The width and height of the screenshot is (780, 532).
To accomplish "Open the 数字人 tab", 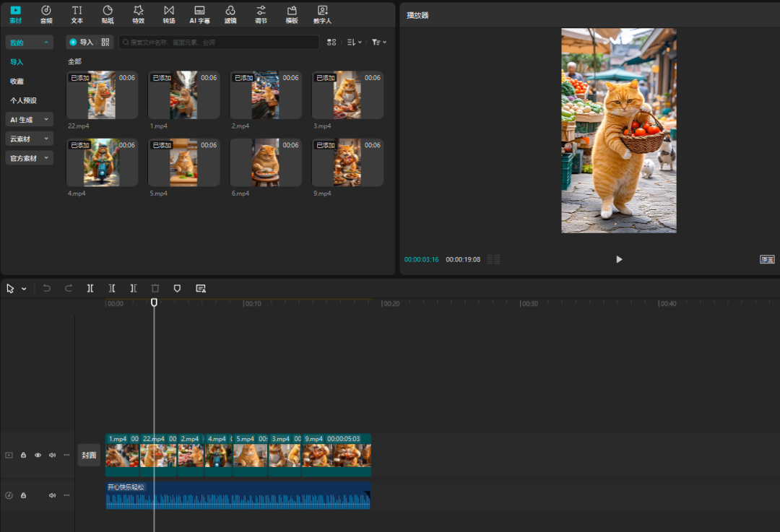I will pos(322,14).
